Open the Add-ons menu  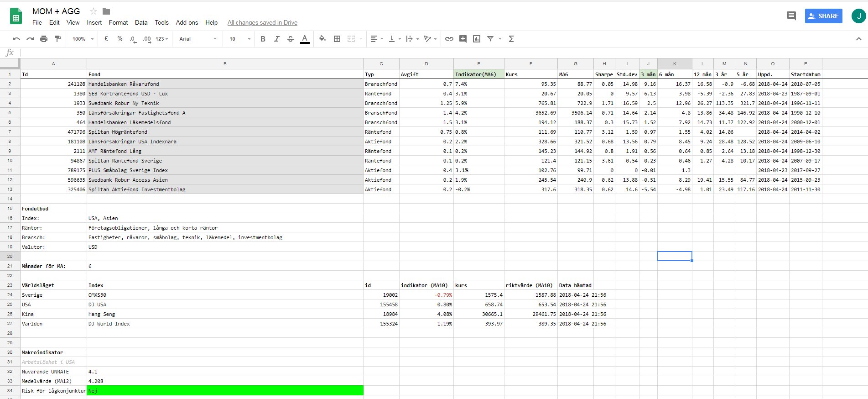(187, 22)
